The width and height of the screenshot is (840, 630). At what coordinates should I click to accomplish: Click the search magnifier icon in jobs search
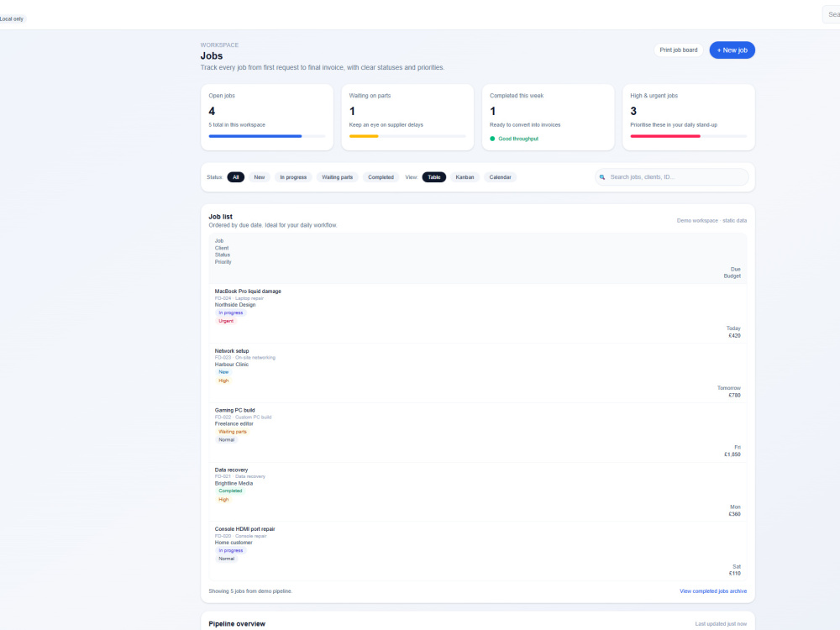pos(602,177)
